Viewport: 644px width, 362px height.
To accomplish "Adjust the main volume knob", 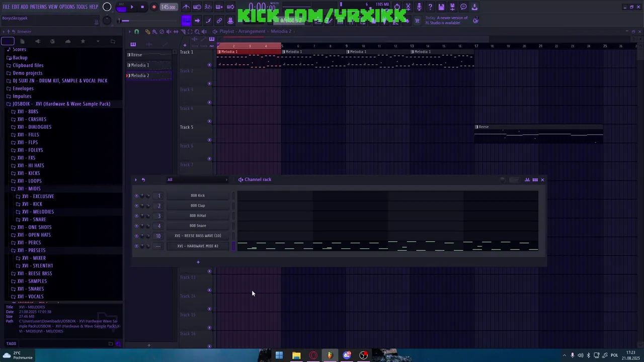I will [x=107, y=7].
